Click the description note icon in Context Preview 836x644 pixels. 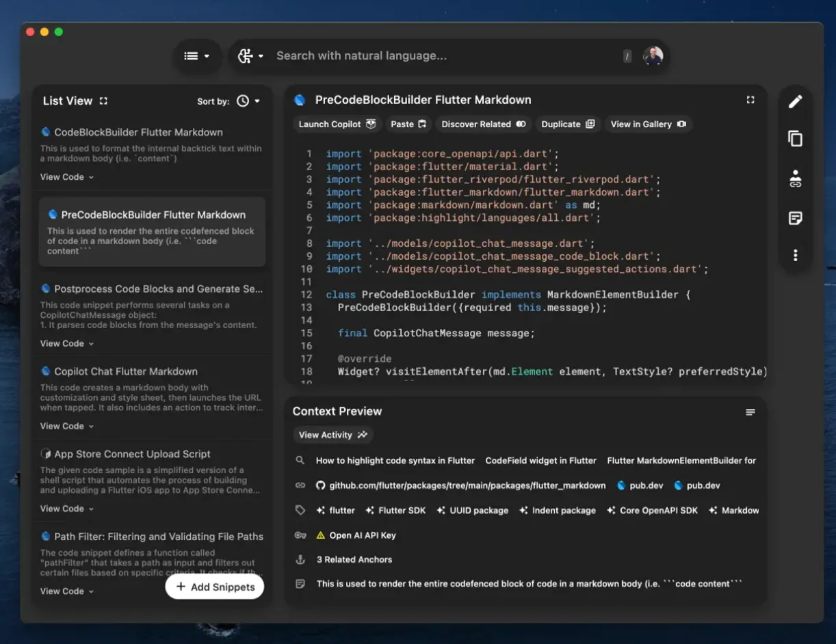click(300, 584)
